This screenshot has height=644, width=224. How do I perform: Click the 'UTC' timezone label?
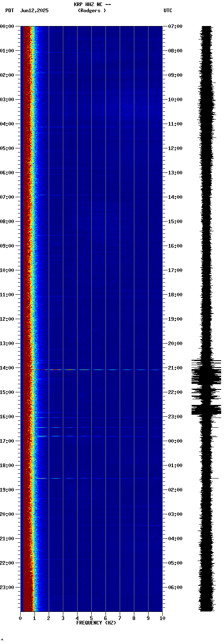point(168,11)
